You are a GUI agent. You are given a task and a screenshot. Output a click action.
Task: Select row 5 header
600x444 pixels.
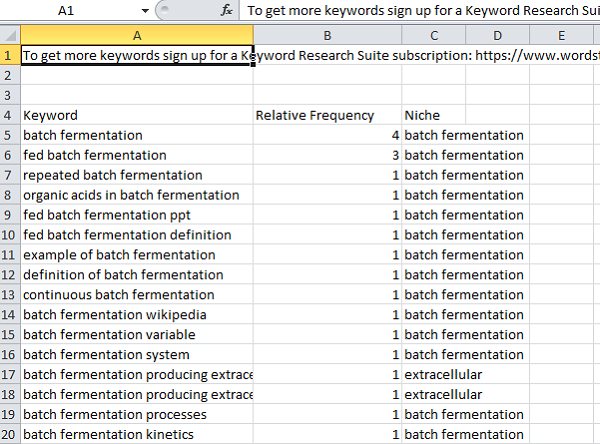click(10, 135)
